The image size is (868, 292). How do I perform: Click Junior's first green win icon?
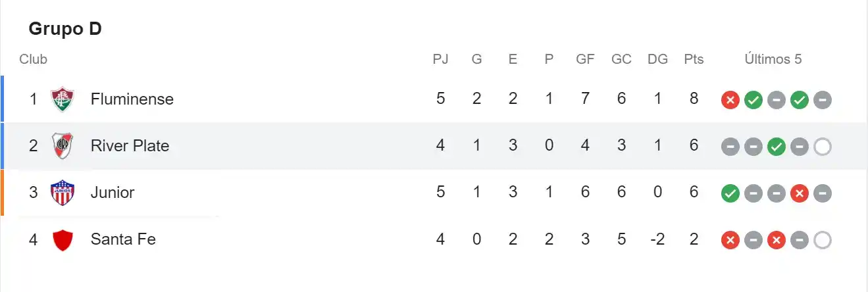point(730,193)
